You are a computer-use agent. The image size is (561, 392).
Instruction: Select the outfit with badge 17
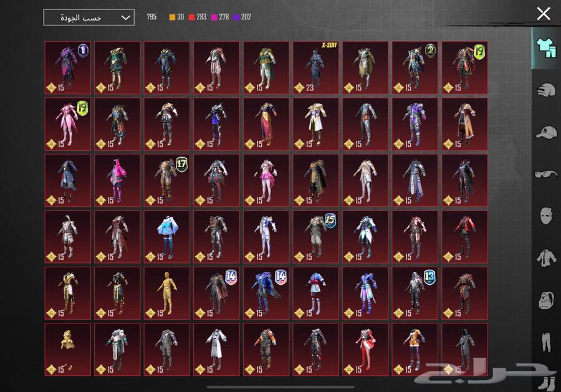[x=166, y=180]
